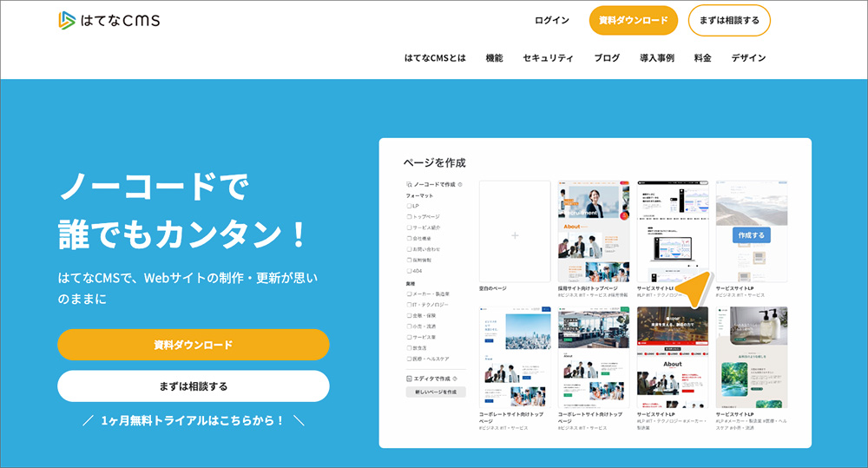Check the LP format checkbox

coord(409,206)
